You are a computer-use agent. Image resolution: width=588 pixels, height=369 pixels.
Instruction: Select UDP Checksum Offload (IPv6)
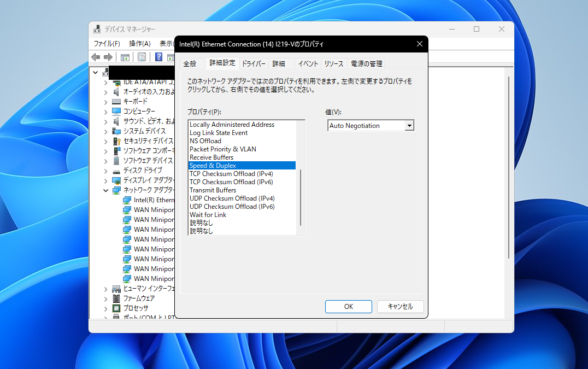(x=242, y=207)
